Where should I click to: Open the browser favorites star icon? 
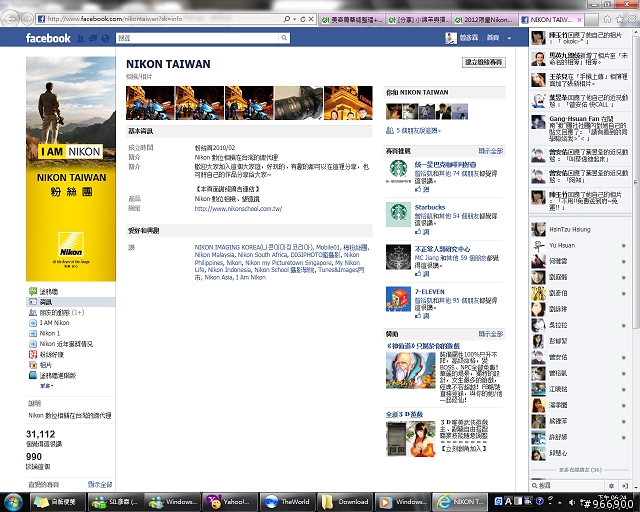(620, 19)
